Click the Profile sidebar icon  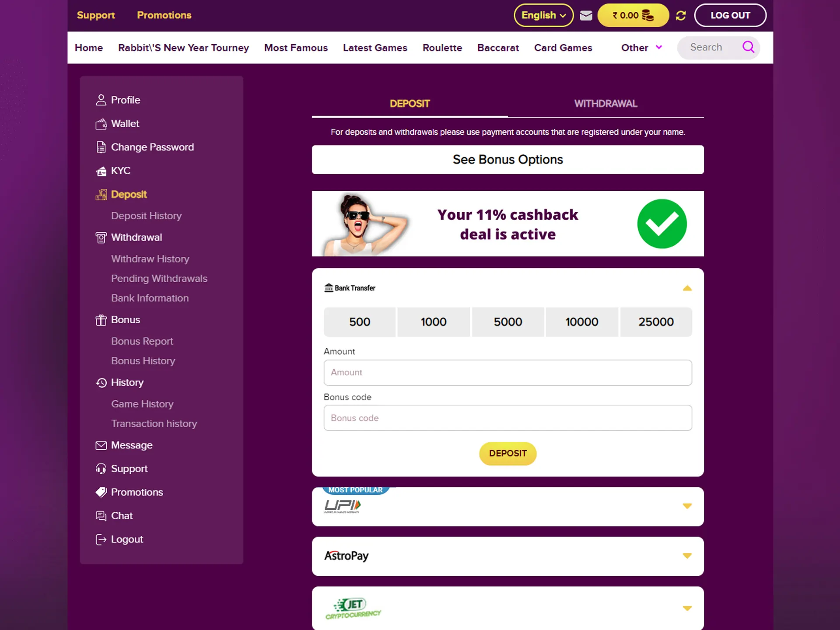(x=101, y=99)
